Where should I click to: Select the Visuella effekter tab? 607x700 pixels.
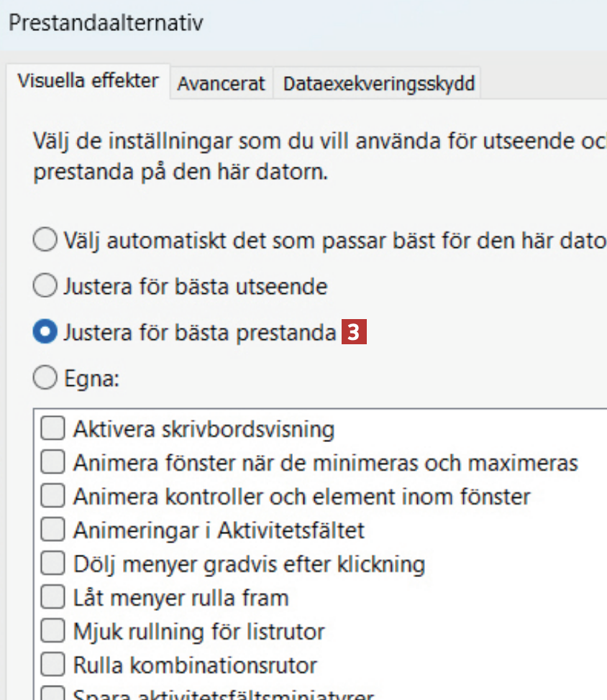point(87,80)
